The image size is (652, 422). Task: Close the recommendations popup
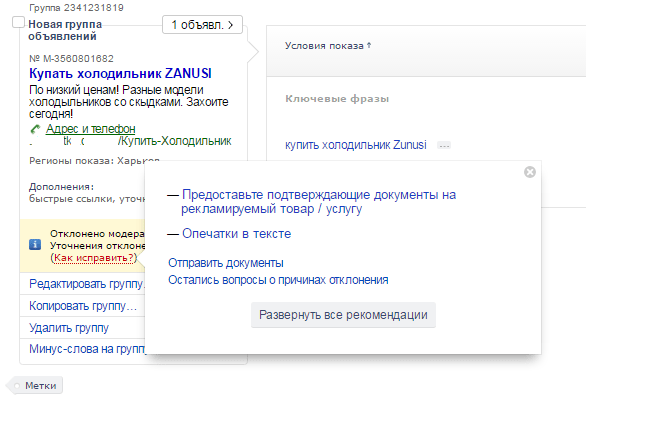pyautogui.click(x=530, y=172)
